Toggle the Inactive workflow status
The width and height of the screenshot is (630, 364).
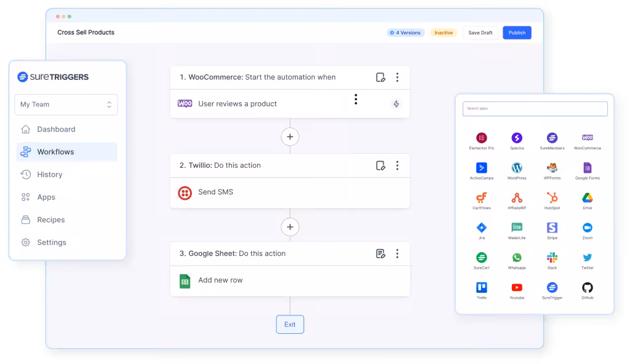coord(444,32)
